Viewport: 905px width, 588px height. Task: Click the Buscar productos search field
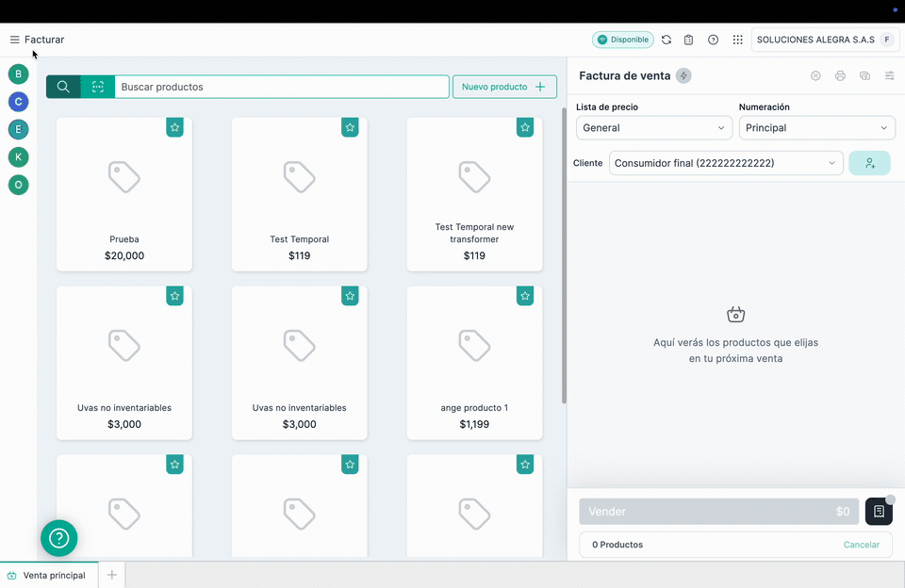click(281, 87)
